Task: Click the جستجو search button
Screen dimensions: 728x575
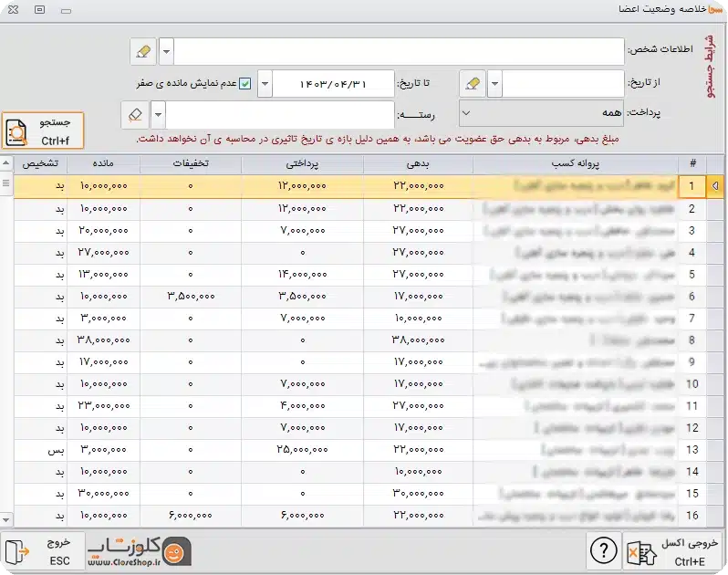Action: 43,131
